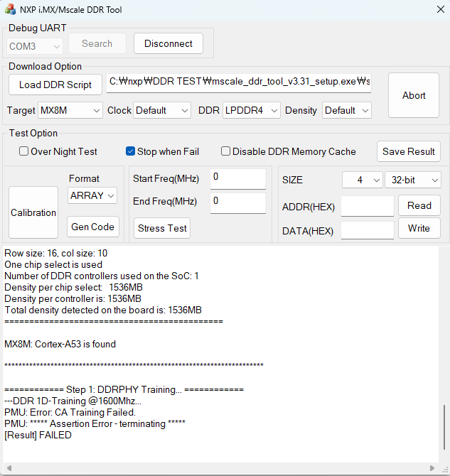Open the DDR LPDDR4 dropdown
The image size is (450, 476).
coord(251,110)
